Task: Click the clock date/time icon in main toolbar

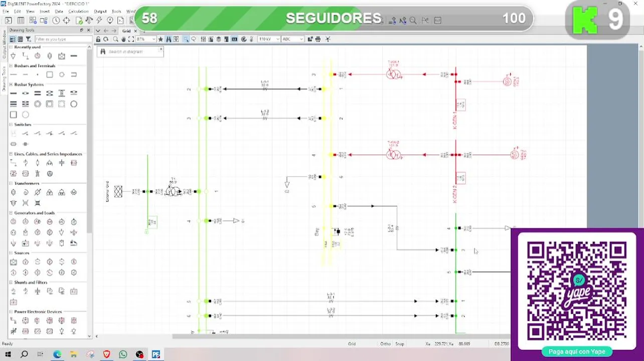Action: 56,21
